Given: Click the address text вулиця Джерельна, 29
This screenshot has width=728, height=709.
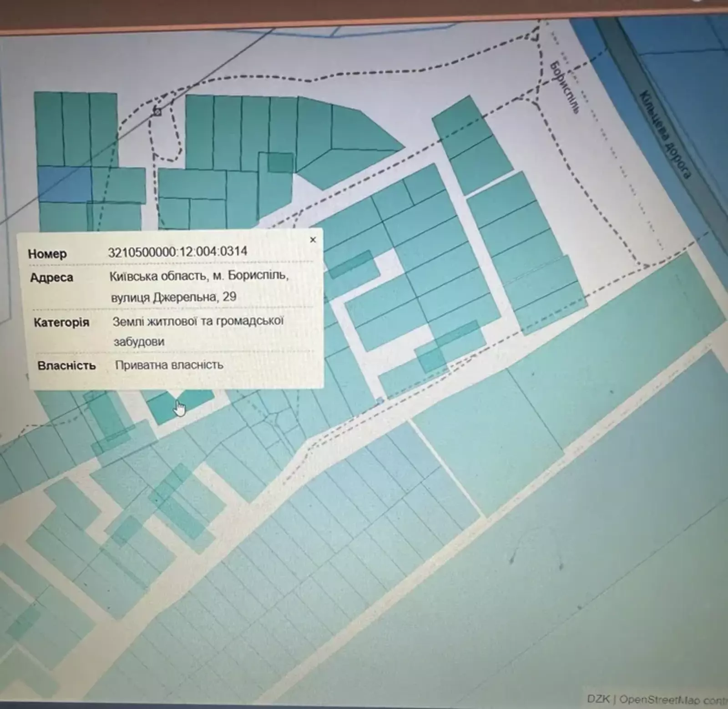Looking at the screenshot, I should click(173, 297).
